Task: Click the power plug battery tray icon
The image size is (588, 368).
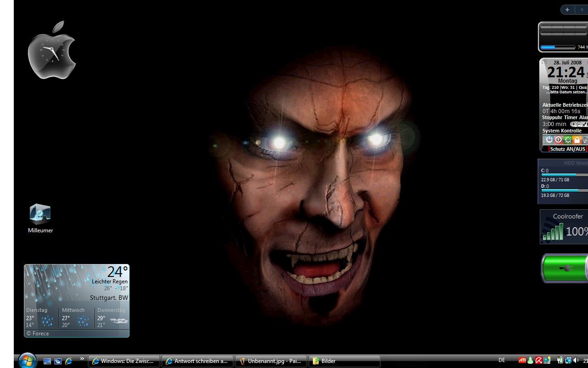Action: click(x=560, y=361)
